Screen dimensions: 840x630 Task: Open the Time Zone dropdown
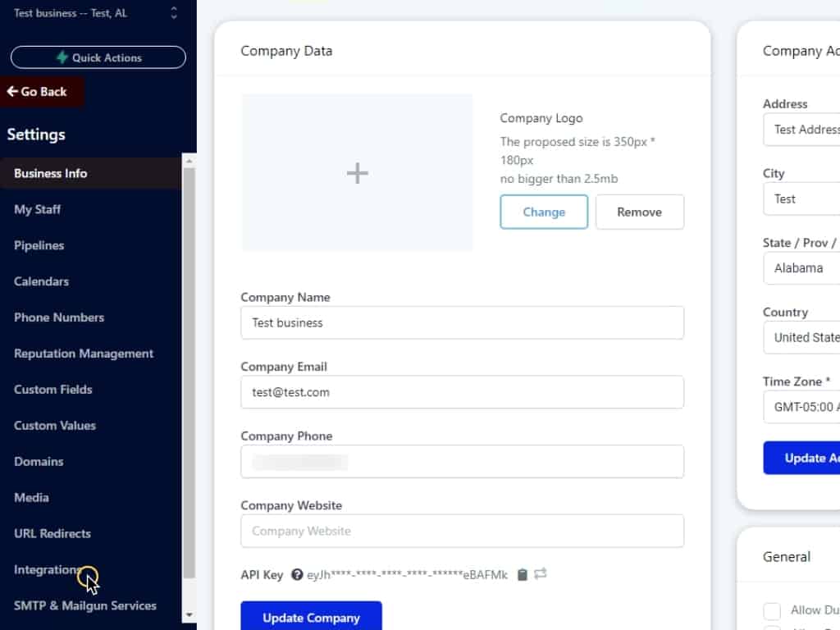pyautogui.click(x=804, y=407)
